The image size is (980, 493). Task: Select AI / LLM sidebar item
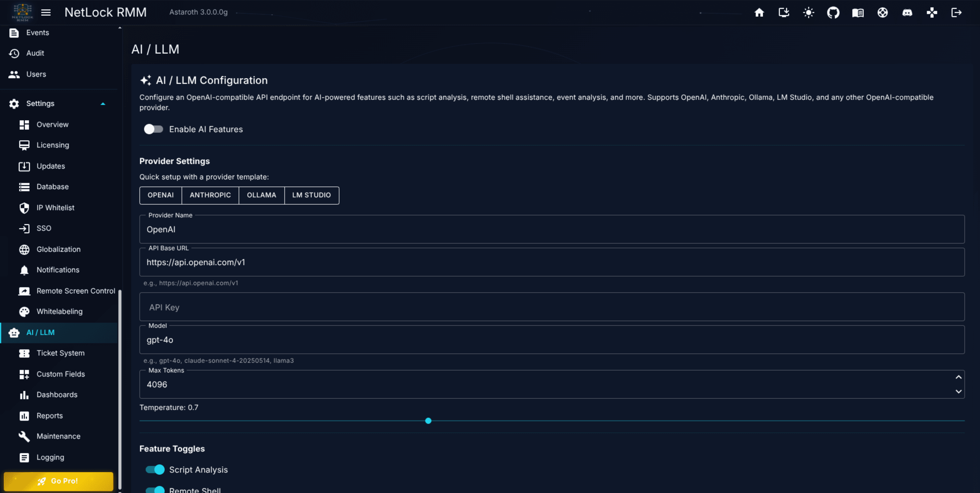coord(59,332)
